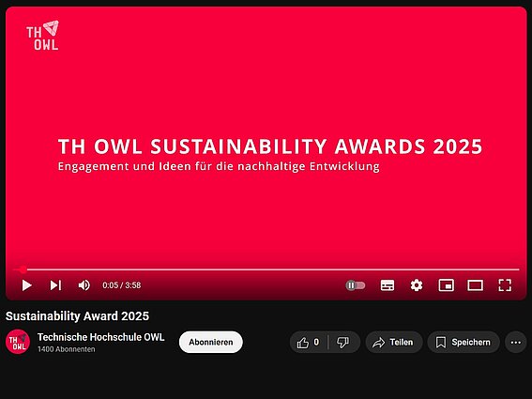This screenshot has height=399, width=532.
Task: Dislike the video with thumbs down
Action: click(343, 342)
